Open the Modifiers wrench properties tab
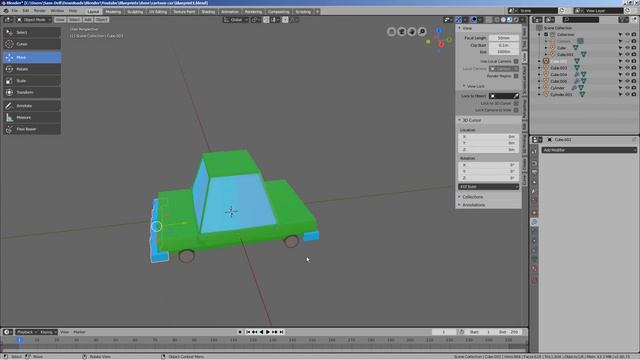This screenshot has height=360, width=640. click(x=534, y=222)
